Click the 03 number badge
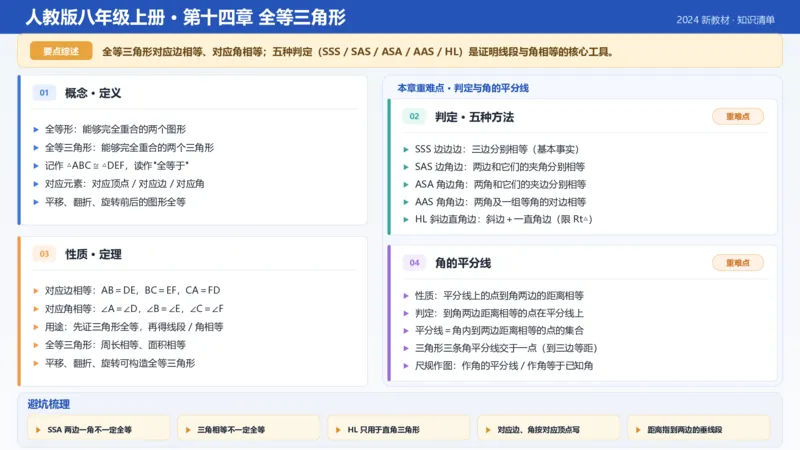 pyautogui.click(x=44, y=254)
